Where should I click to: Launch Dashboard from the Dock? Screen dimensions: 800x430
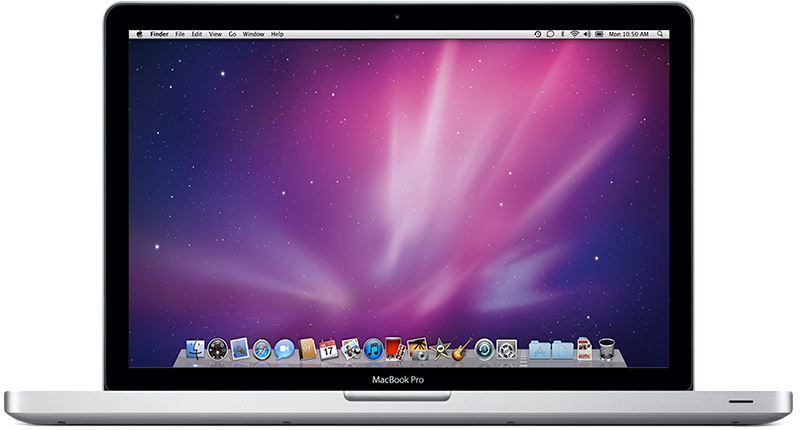[x=218, y=350]
